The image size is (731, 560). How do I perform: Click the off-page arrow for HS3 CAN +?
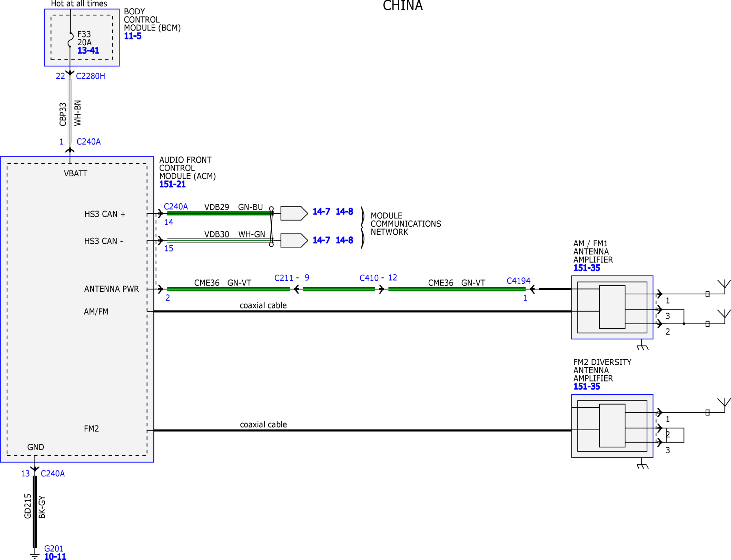294,213
